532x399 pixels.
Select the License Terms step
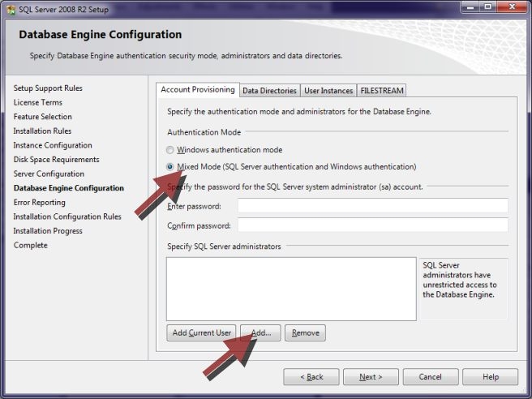[x=38, y=102]
